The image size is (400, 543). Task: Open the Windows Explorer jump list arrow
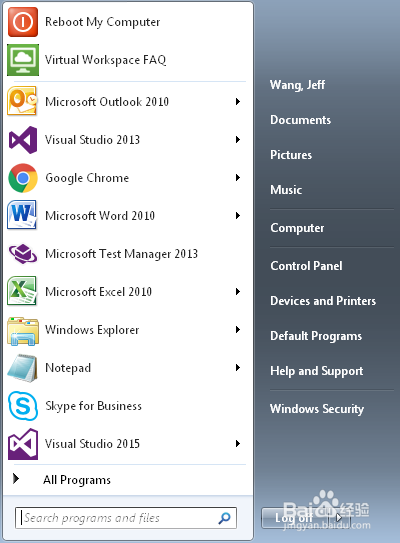(x=238, y=330)
